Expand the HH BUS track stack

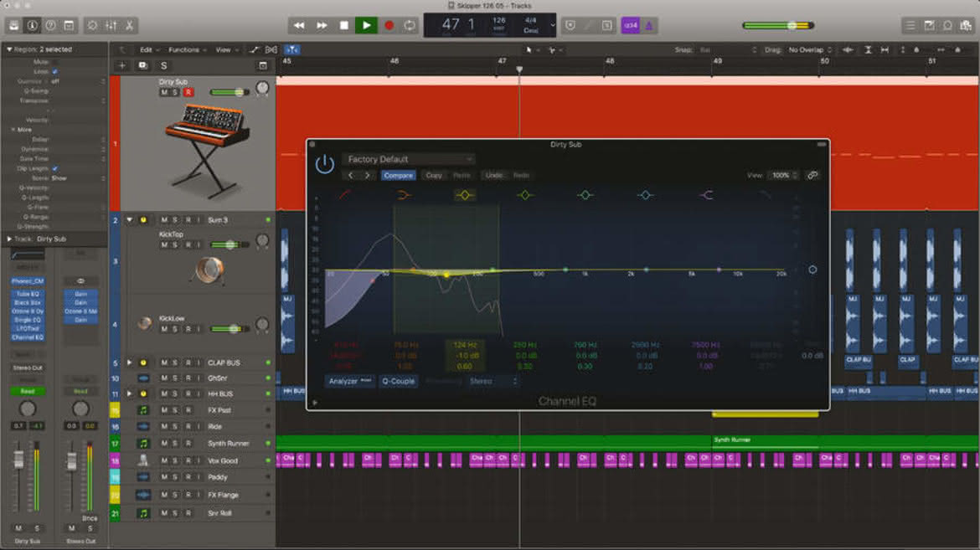click(x=129, y=394)
